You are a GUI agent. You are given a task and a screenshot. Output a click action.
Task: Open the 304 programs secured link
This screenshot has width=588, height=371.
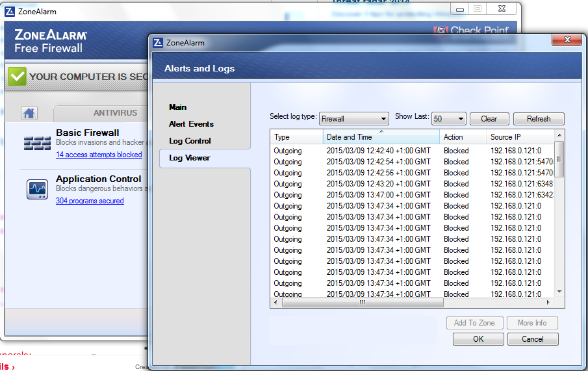90,201
